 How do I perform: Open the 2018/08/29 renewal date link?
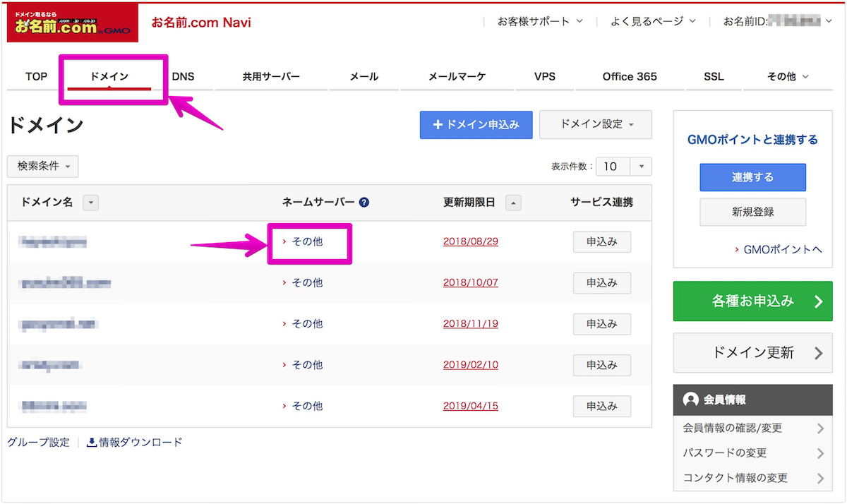point(471,241)
